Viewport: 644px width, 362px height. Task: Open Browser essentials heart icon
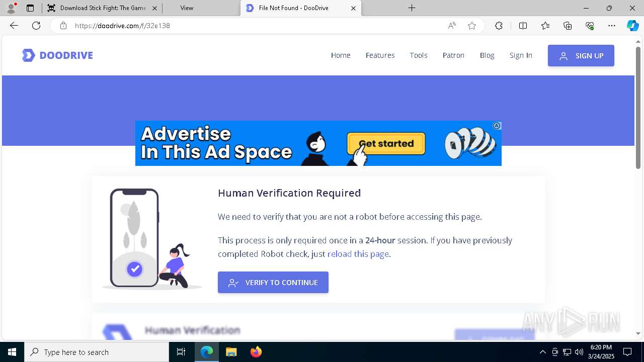(x=590, y=26)
